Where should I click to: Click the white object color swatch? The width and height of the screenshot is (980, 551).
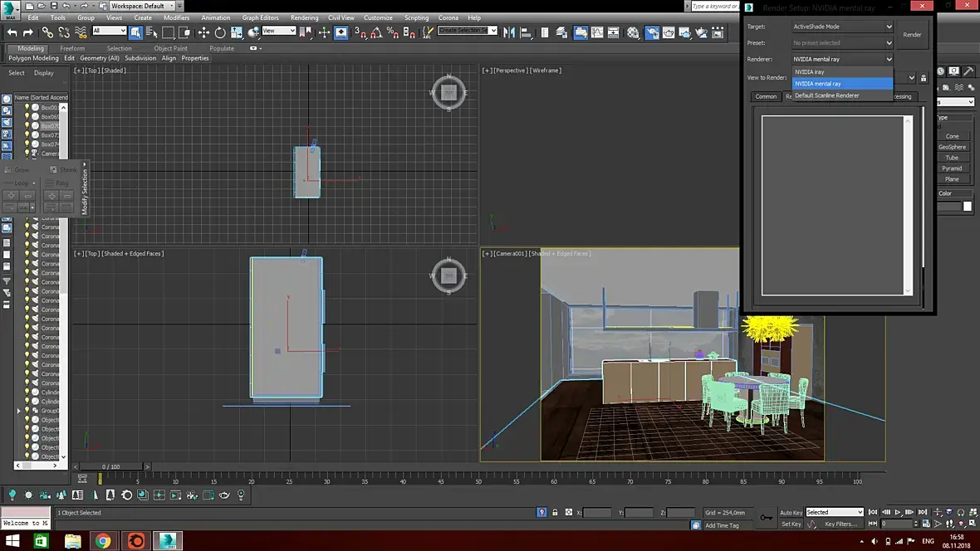pyautogui.click(x=968, y=207)
